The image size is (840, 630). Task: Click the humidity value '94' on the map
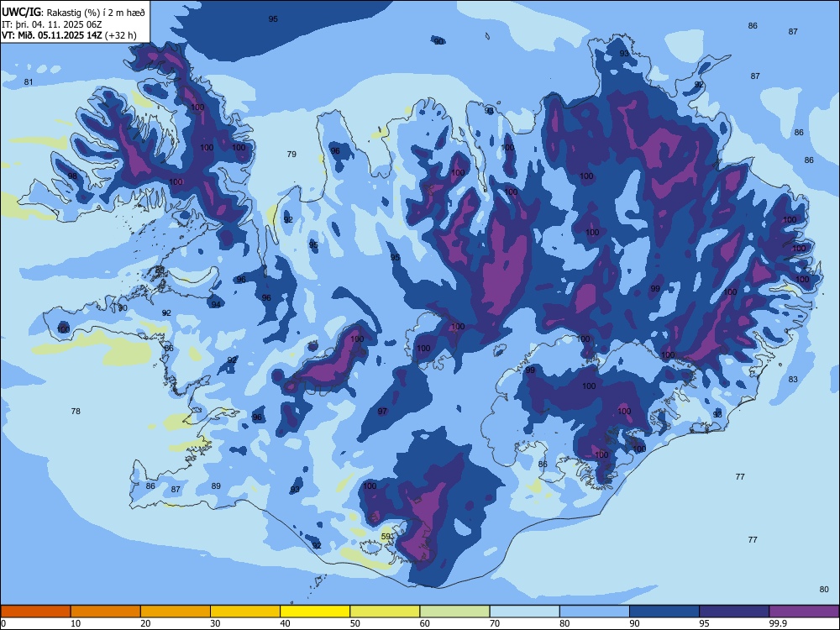tap(216, 304)
